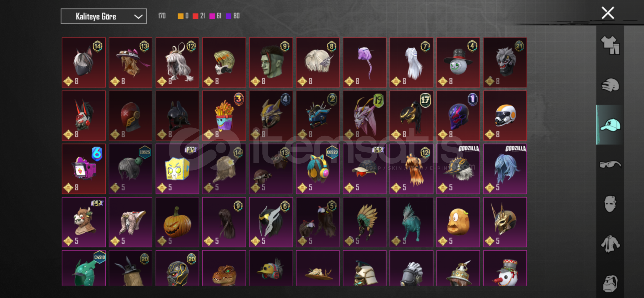Select the face mask category icon
Image resolution: width=644 pixels, height=298 pixels.
610,204
